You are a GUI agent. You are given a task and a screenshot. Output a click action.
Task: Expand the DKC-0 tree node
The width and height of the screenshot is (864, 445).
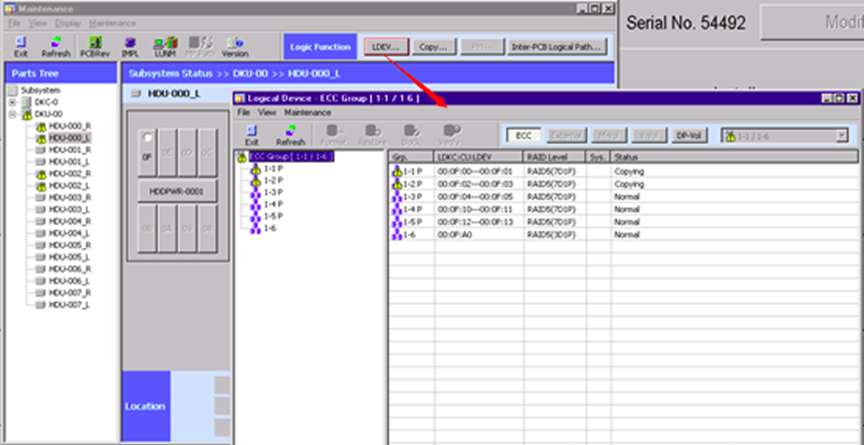pyautogui.click(x=13, y=102)
